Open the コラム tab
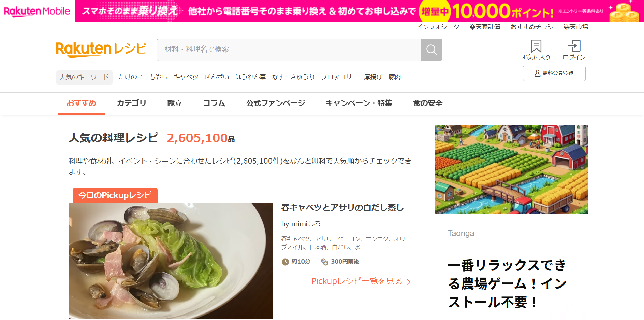The height and width of the screenshot is (320, 644). point(214,103)
